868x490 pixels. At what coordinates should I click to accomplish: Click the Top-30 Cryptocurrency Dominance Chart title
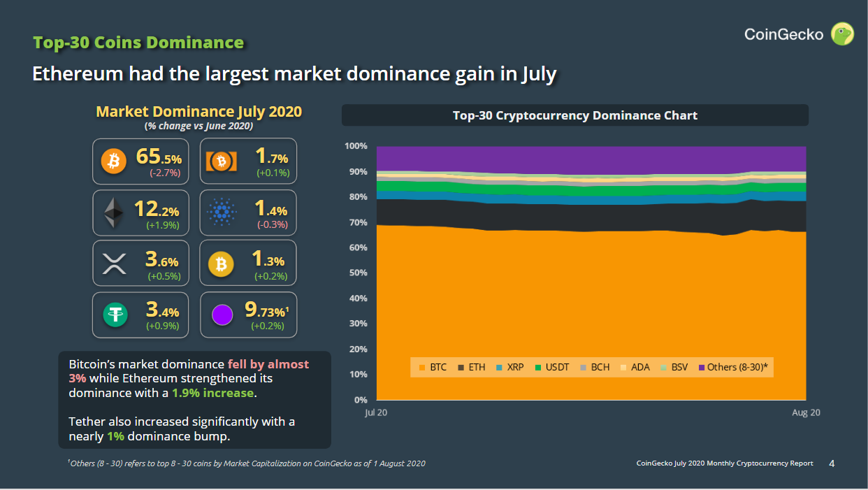pyautogui.click(x=575, y=115)
